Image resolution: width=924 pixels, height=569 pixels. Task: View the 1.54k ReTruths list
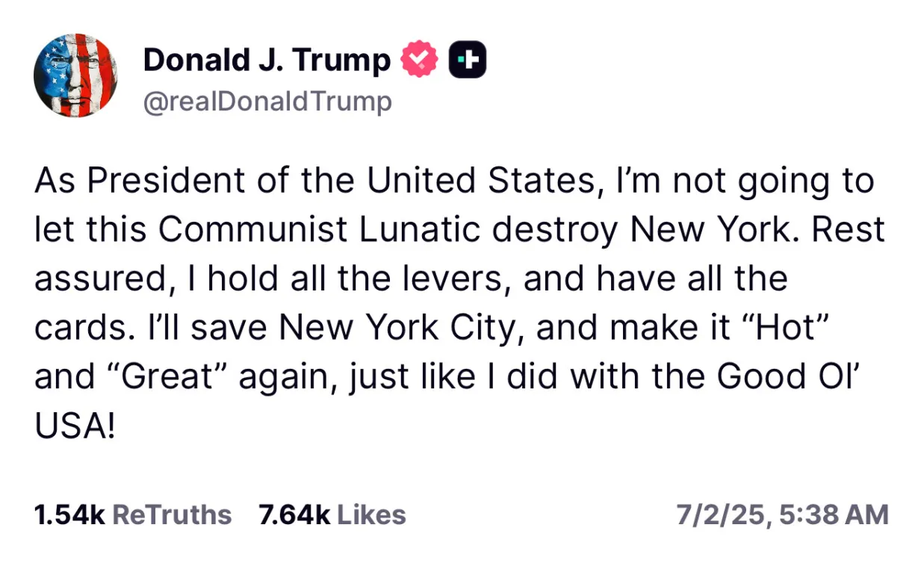pos(133,514)
